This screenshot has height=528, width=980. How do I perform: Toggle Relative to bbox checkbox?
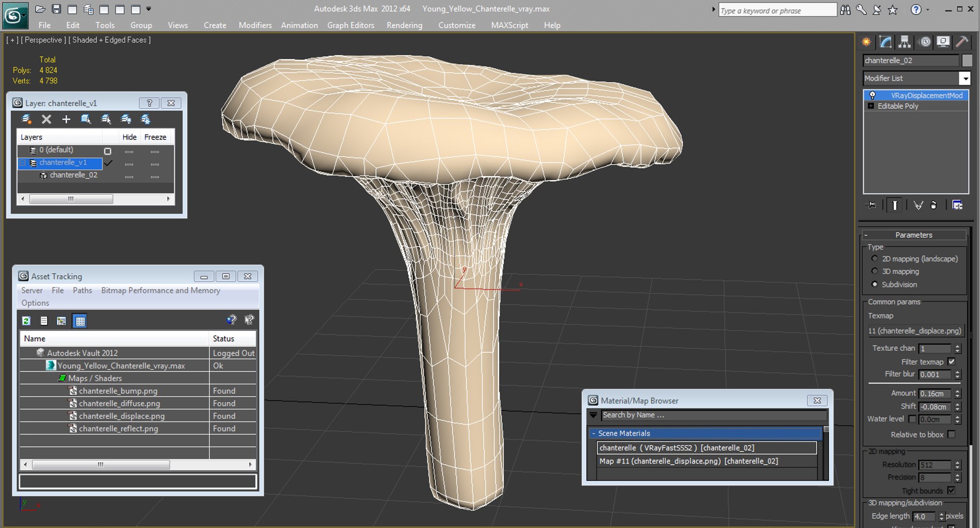point(951,435)
